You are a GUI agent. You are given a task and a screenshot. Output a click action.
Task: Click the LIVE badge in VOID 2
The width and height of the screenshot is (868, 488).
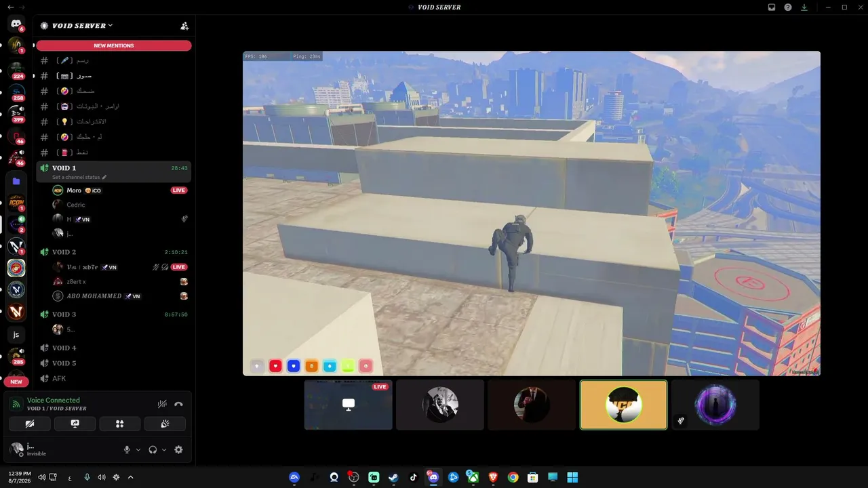pyautogui.click(x=179, y=267)
